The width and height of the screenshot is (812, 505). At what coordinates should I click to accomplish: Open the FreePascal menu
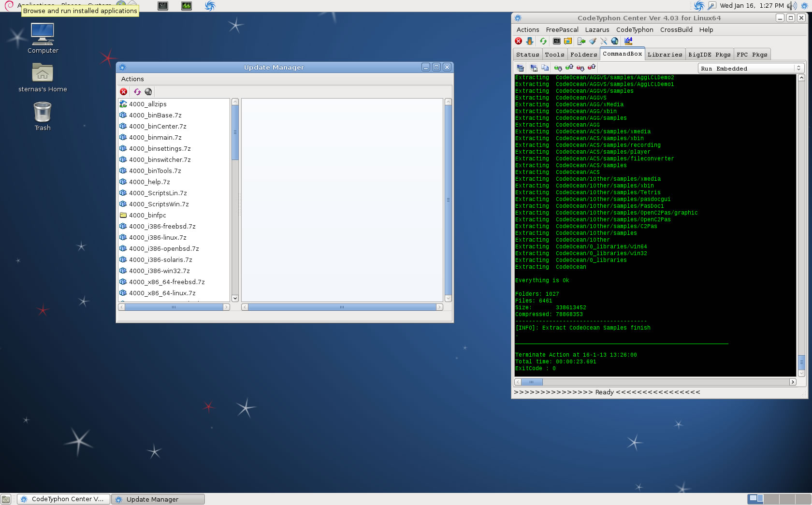562,29
